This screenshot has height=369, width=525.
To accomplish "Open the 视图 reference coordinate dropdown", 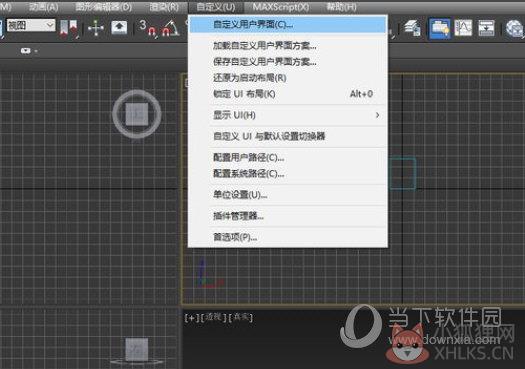I will tap(31, 25).
